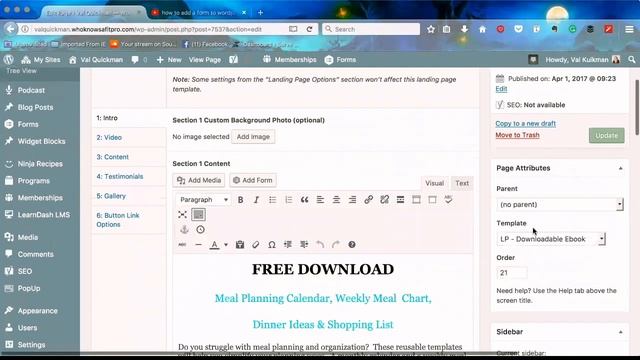
Task: Increase paragraph indent
Action: point(304,244)
